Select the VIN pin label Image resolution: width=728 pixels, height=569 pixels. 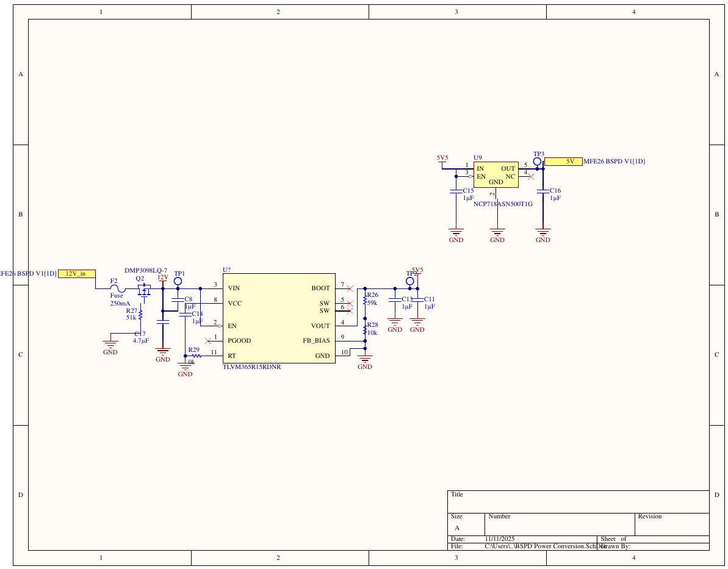pyautogui.click(x=234, y=288)
